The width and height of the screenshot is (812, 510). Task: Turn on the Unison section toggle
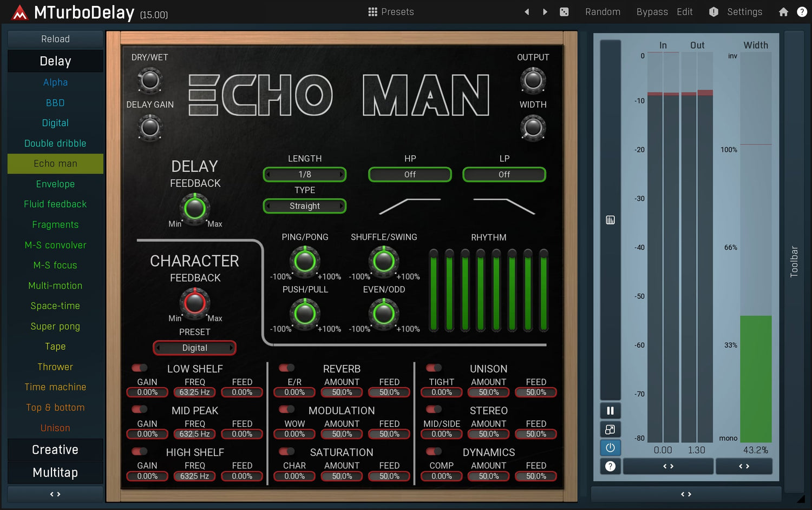[x=434, y=368]
